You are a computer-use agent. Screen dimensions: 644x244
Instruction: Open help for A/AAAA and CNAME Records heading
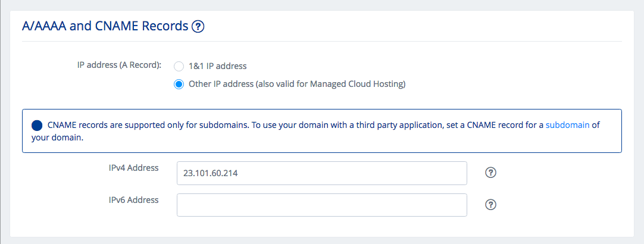[x=198, y=26]
